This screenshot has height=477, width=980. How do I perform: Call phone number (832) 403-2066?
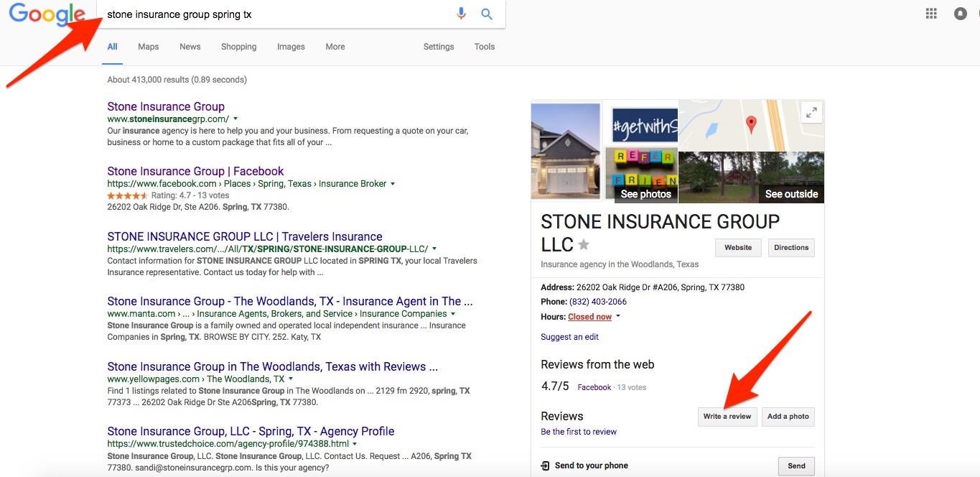598,302
